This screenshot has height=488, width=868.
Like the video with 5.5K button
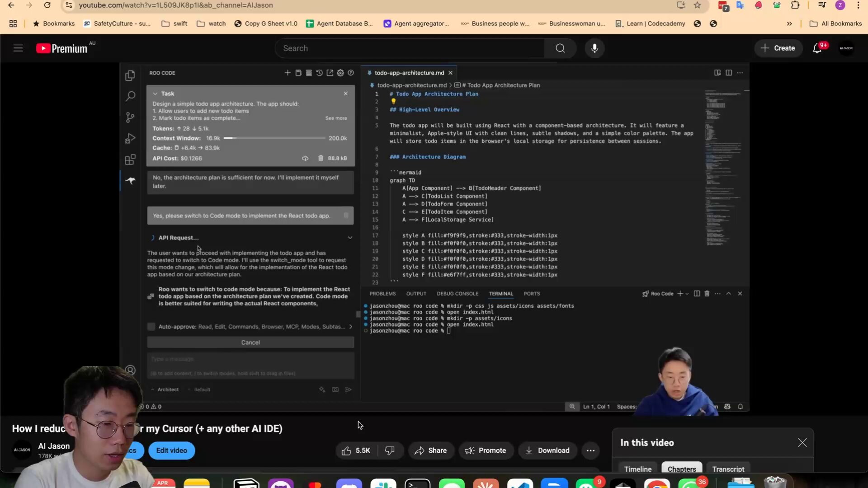click(x=356, y=450)
